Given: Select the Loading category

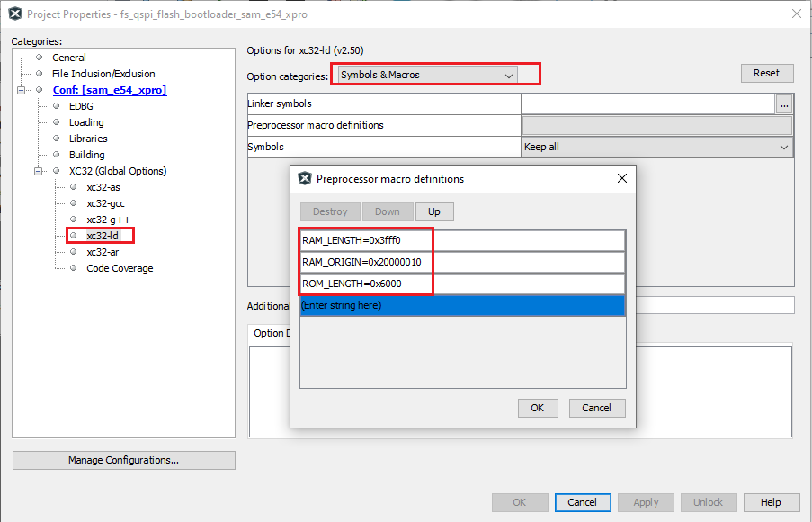Looking at the screenshot, I should pos(85,121).
